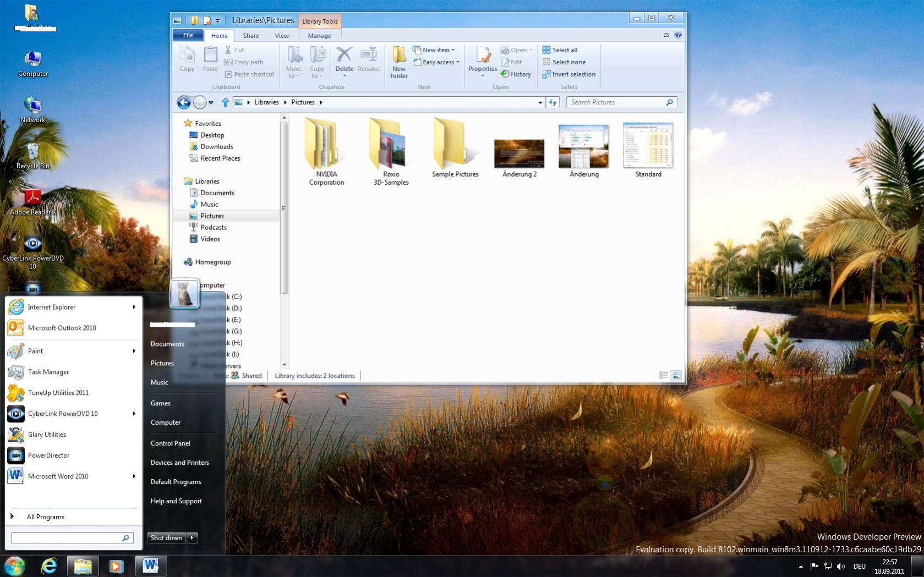Viewport: 924px width, 577px height.
Task: Click Invert selection in the ribbon
Action: click(x=569, y=74)
